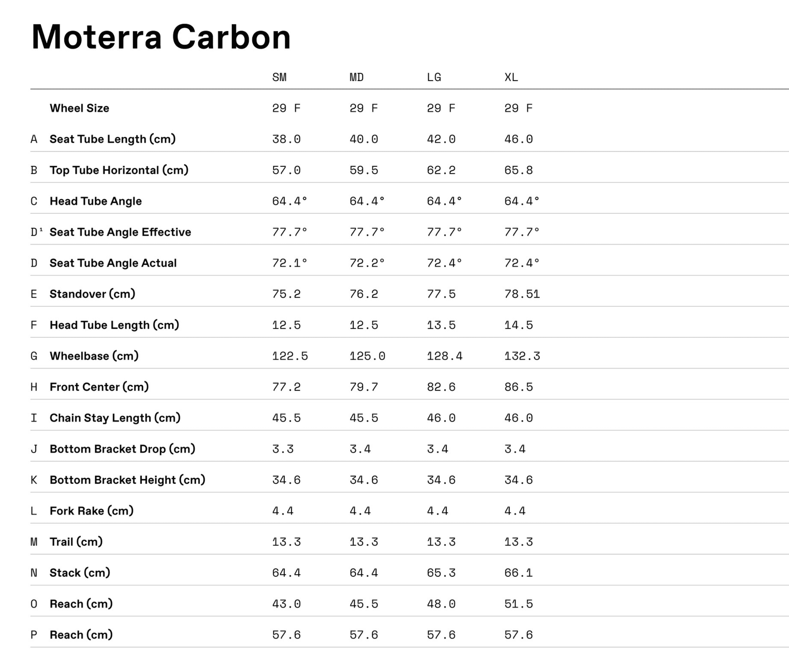Click the XL Standover value 78.51

click(522, 294)
